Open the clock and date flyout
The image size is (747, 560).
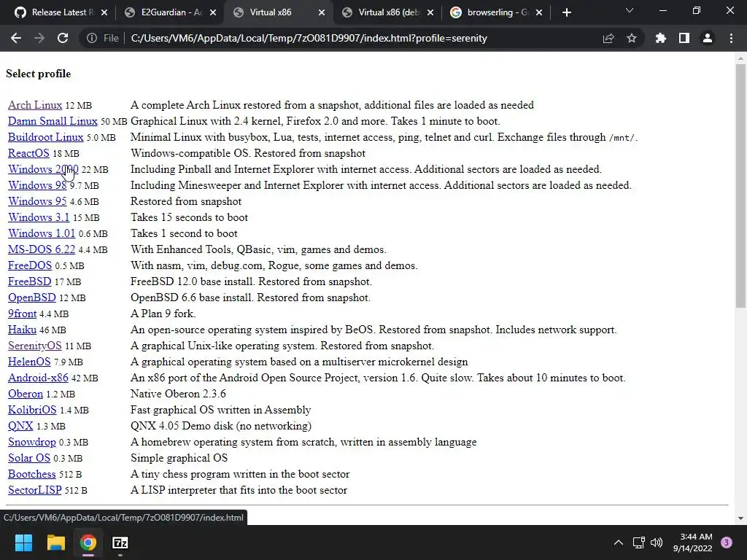tap(693, 542)
